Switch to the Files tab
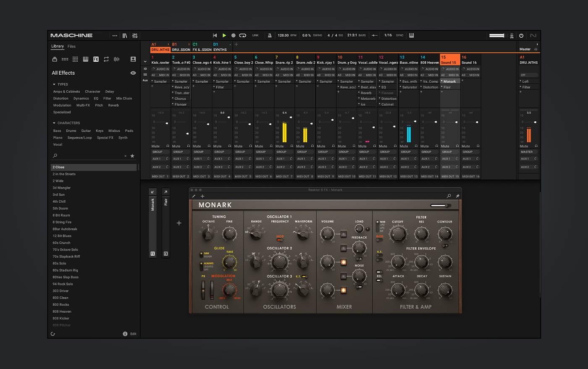 72,46
